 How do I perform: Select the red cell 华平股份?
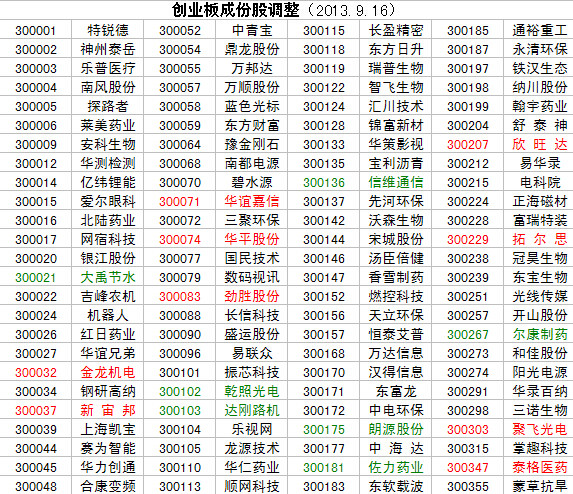(252, 239)
